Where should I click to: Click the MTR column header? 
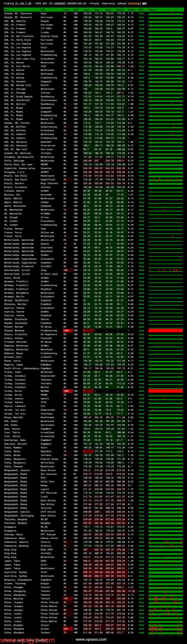coord(141,10)
